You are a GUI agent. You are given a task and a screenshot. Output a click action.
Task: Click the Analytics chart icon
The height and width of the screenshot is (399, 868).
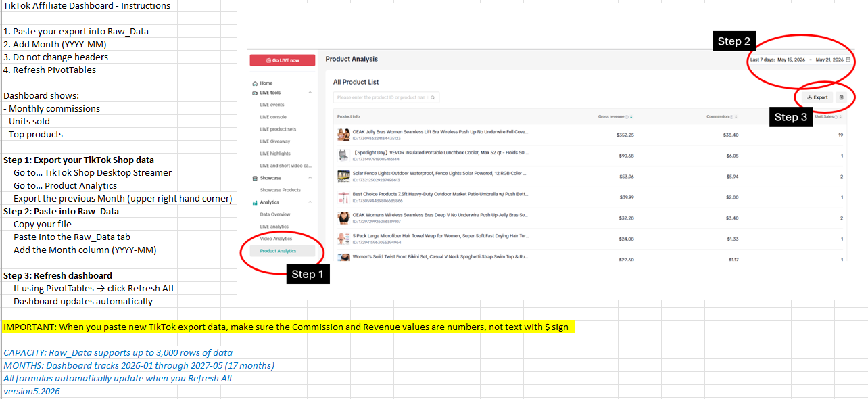click(x=255, y=202)
